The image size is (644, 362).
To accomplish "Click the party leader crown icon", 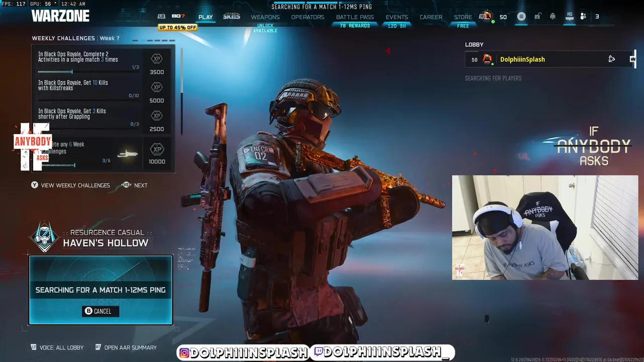I will 632,59.
